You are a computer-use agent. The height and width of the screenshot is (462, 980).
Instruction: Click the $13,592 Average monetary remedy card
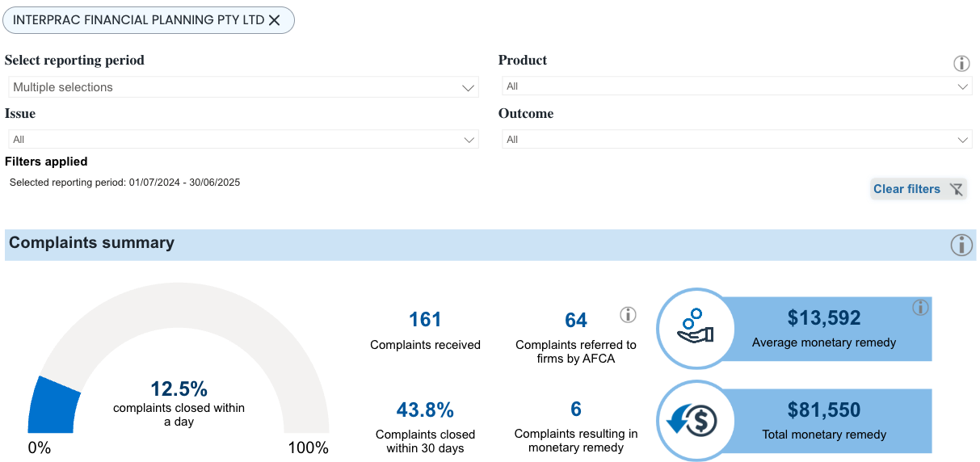(x=824, y=328)
